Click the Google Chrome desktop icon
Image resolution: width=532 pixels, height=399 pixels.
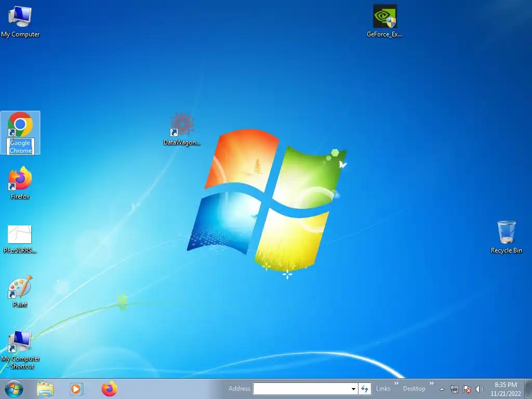pos(20,124)
